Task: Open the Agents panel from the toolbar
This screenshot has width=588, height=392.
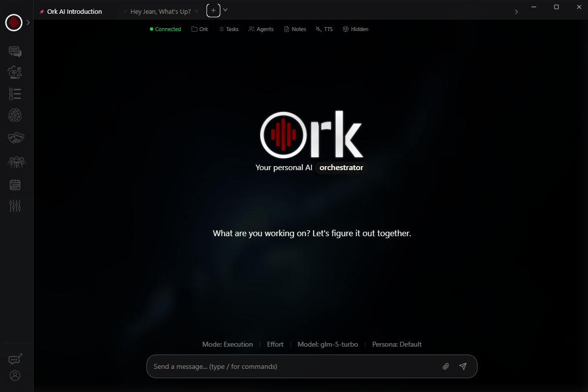Action: (261, 29)
